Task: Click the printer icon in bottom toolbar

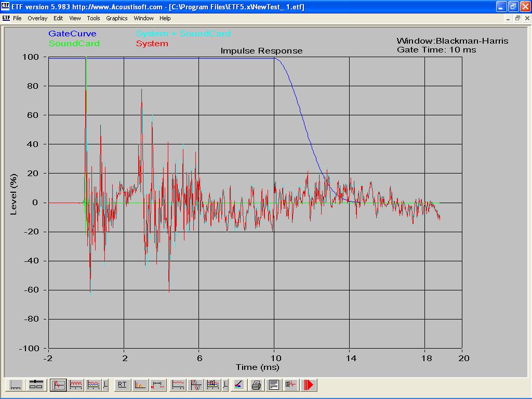Action: [256, 385]
